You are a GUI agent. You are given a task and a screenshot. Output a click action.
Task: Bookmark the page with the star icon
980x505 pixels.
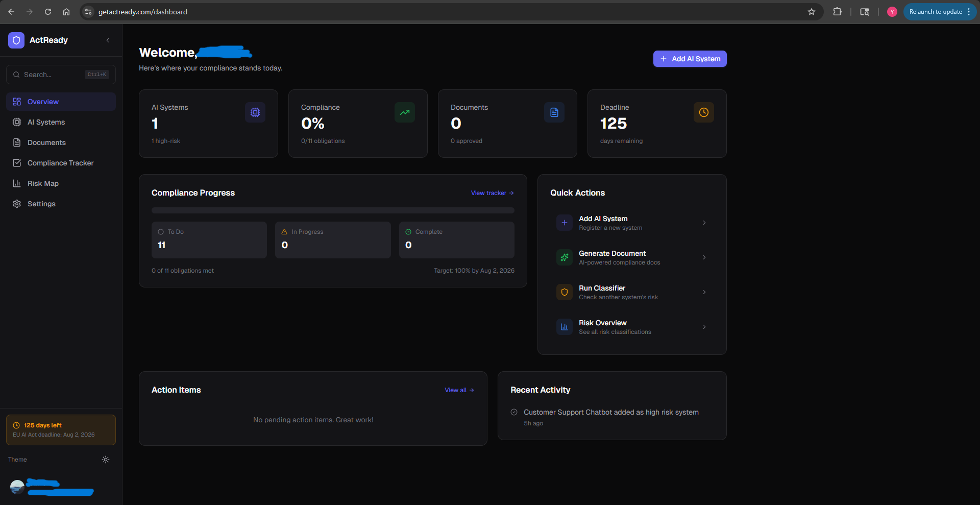pos(812,12)
